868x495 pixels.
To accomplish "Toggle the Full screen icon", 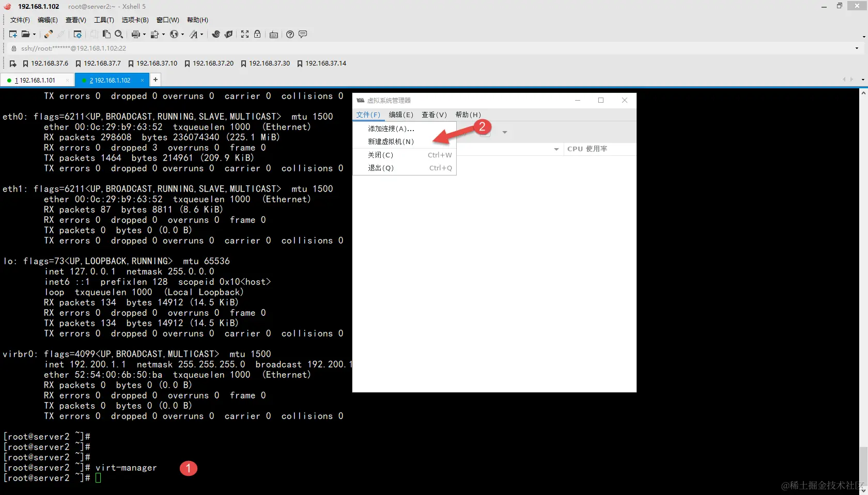I will click(245, 34).
